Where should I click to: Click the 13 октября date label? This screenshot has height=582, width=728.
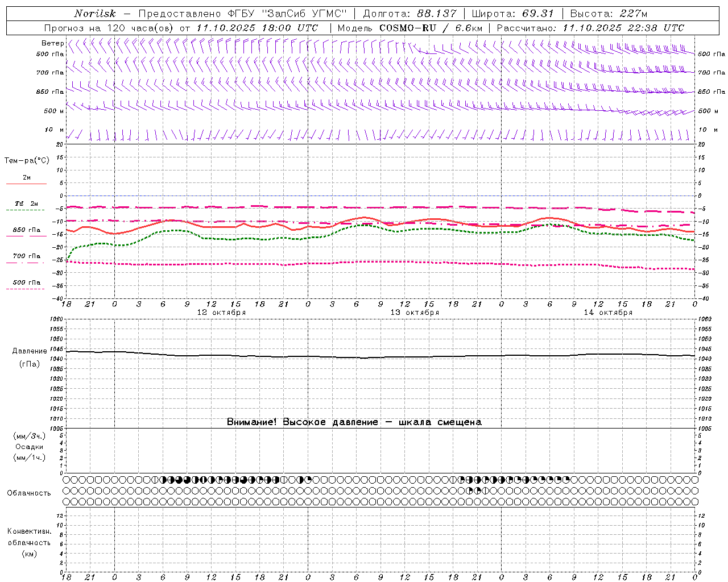pyautogui.click(x=415, y=313)
